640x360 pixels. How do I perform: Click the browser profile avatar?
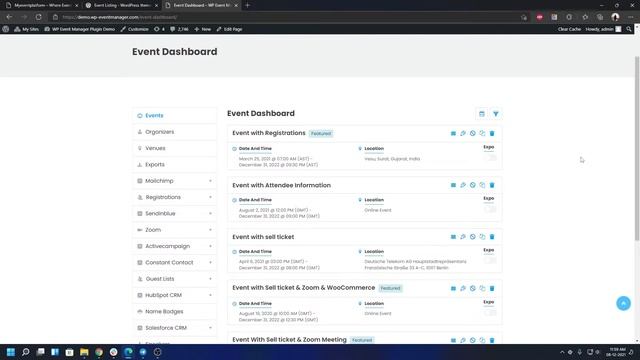615,17
